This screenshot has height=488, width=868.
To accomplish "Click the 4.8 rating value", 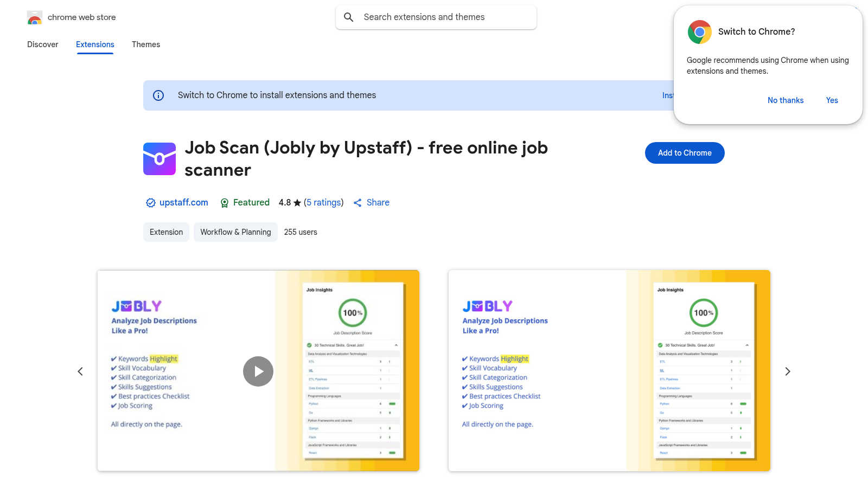I will [x=285, y=202].
